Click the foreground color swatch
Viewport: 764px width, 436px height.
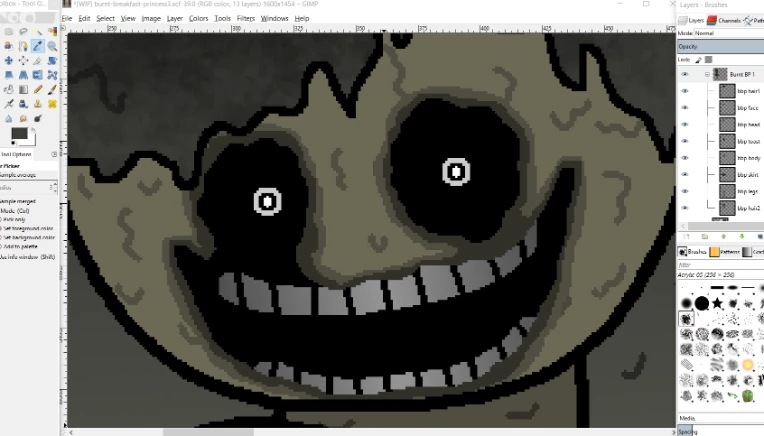(19, 133)
